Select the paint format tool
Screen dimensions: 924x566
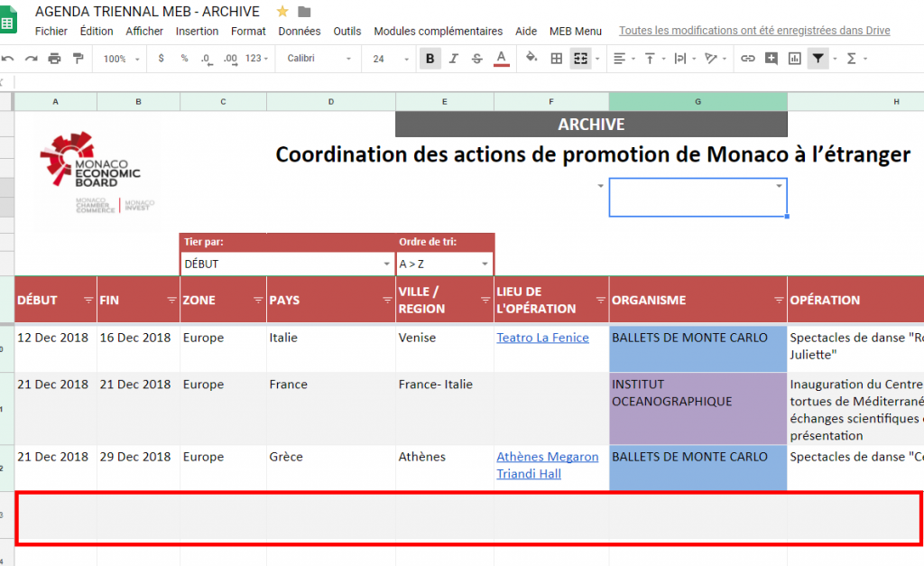(x=78, y=58)
